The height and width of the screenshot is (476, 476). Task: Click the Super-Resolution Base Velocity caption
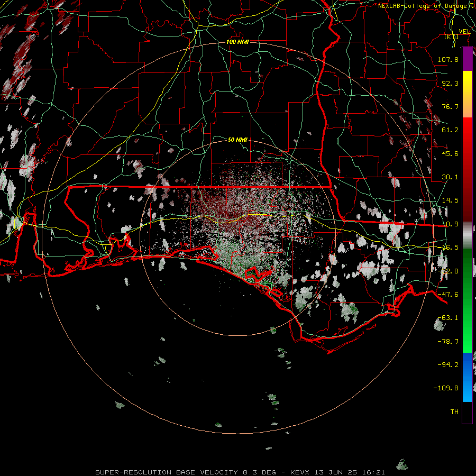(x=240, y=472)
